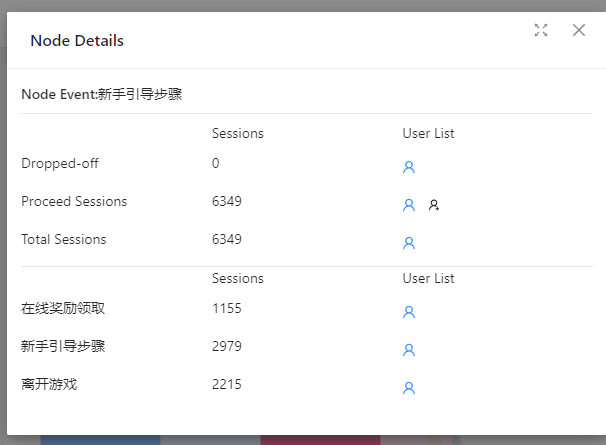
Task: Click the 1155 sessions value
Action: (226, 308)
